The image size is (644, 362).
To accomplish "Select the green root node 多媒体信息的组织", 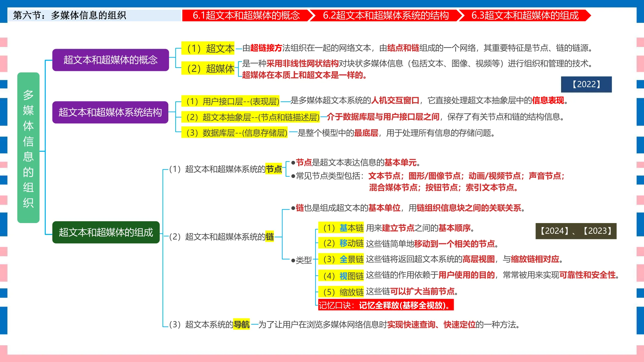I will tap(28, 148).
